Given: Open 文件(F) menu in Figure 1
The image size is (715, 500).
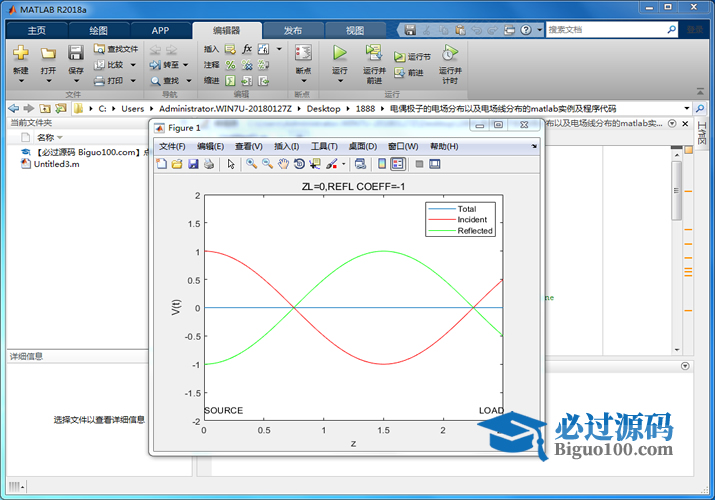Looking at the screenshot, I should 172,146.
